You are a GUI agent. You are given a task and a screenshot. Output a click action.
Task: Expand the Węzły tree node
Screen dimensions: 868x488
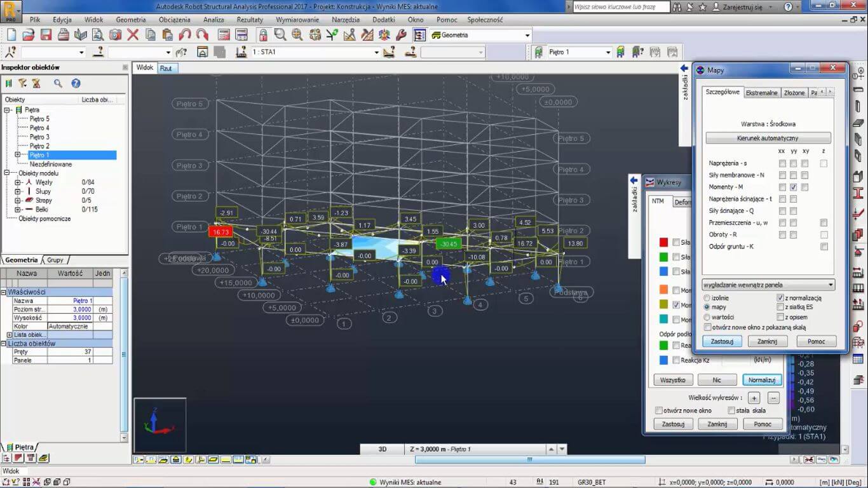[18, 182]
